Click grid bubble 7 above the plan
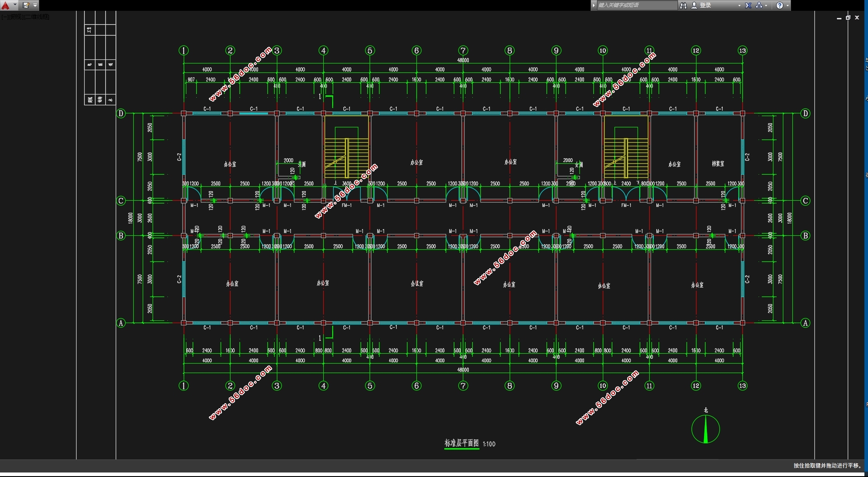 click(x=463, y=50)
